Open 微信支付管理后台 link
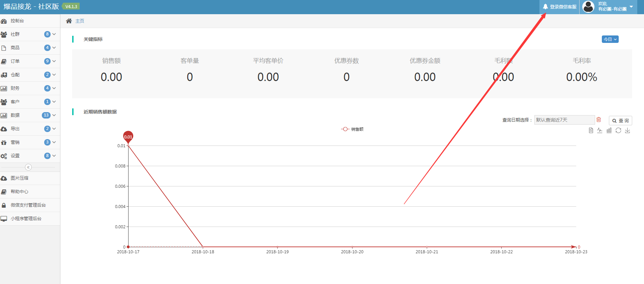Image resolution: width=644 pixels, height=284 pixels. coord(30,205)
